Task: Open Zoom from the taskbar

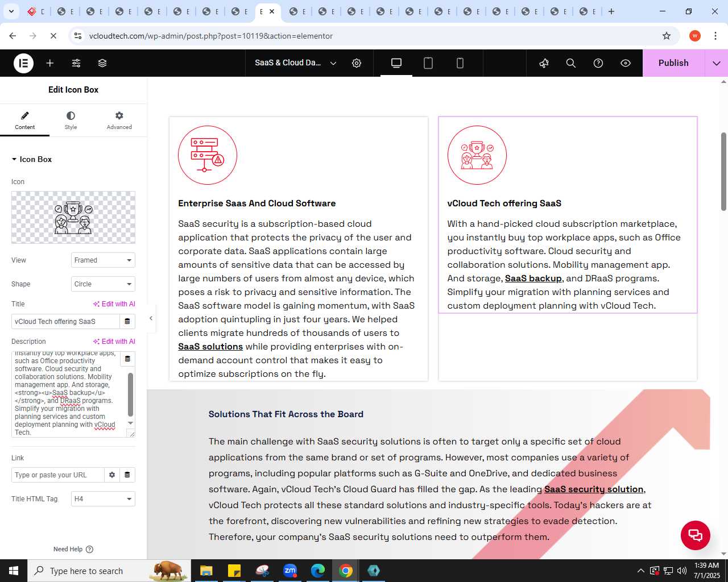Action: [290, 571]
